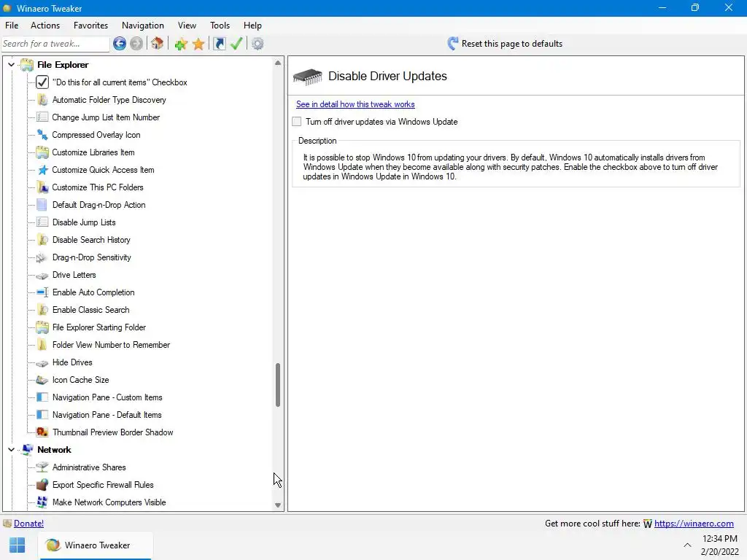Select Default Drag-n-Drop Action
Image resolution: width=747 pixels, height=560 pixels.
tap(99, 205)
